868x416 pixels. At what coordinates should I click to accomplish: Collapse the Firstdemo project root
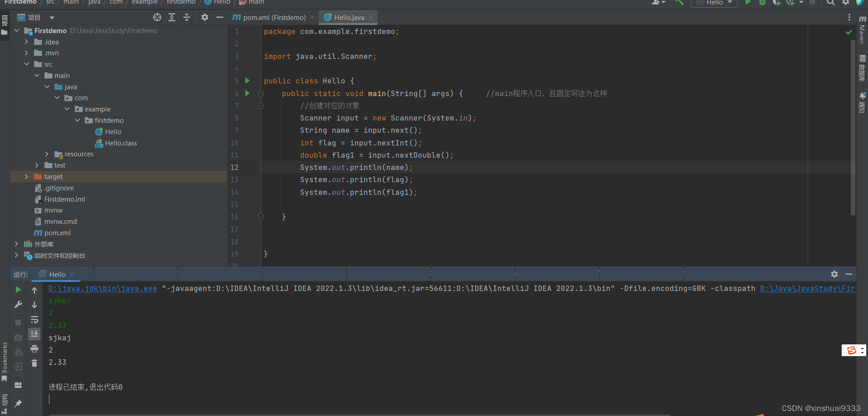coord(17,30)
